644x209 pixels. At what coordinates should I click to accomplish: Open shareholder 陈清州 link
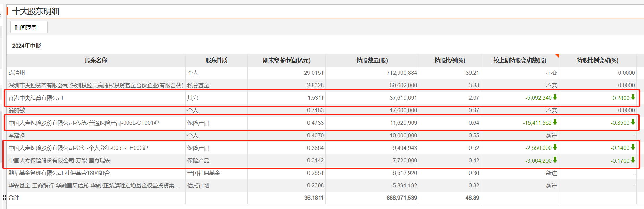point(17,73)
